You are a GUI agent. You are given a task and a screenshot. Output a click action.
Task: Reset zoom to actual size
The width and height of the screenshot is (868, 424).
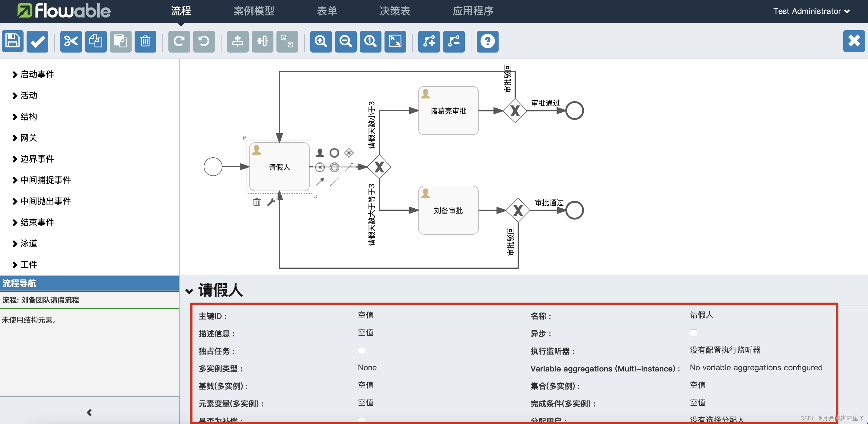pos(371,41)
